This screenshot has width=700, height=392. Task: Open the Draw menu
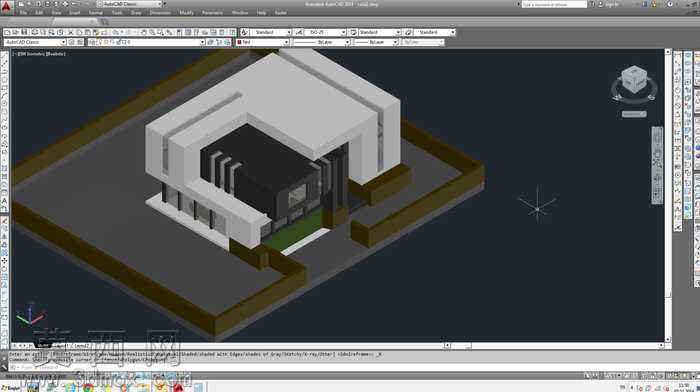(136, 13)
